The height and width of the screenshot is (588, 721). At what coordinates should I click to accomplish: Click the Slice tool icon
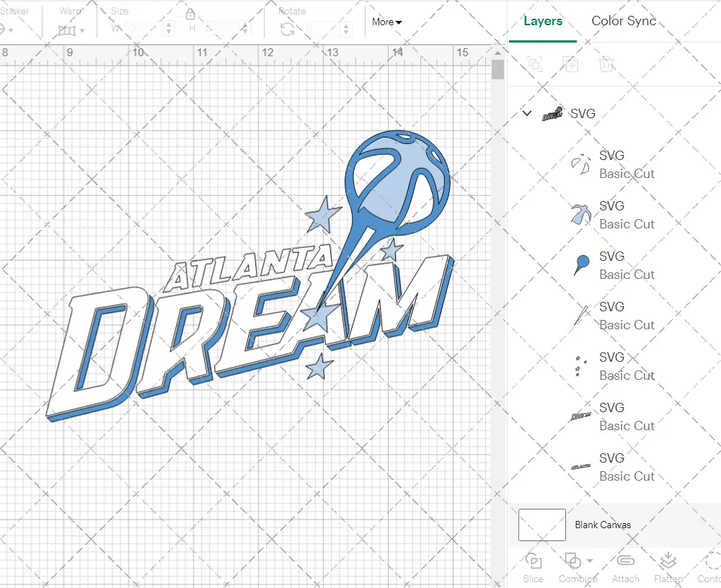point(533,561)
